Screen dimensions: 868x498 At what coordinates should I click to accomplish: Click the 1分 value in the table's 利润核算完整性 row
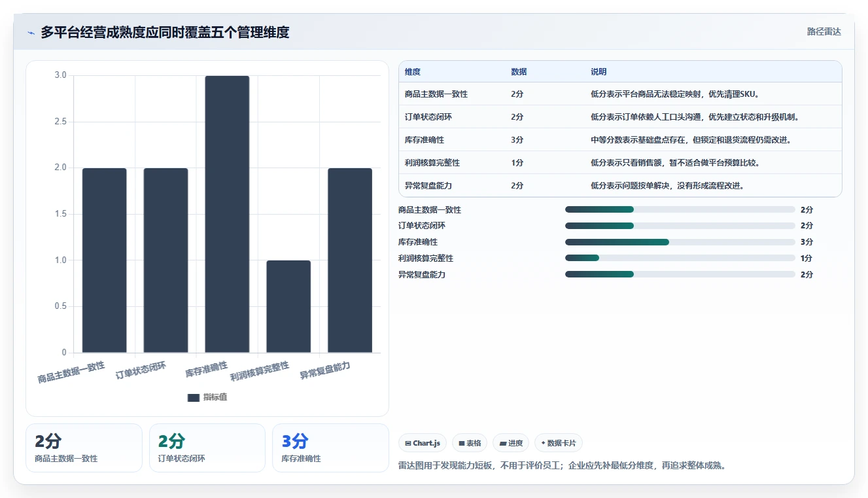517,163
